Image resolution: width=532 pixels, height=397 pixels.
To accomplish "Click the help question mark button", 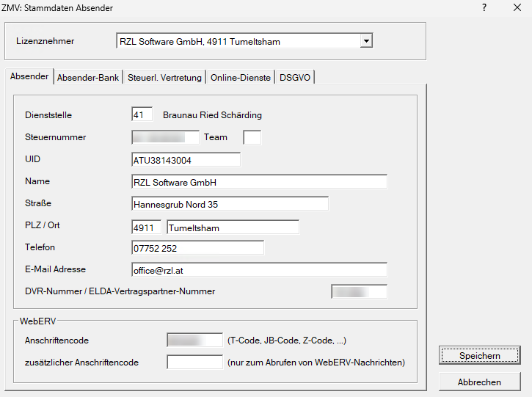I will 484,7.
